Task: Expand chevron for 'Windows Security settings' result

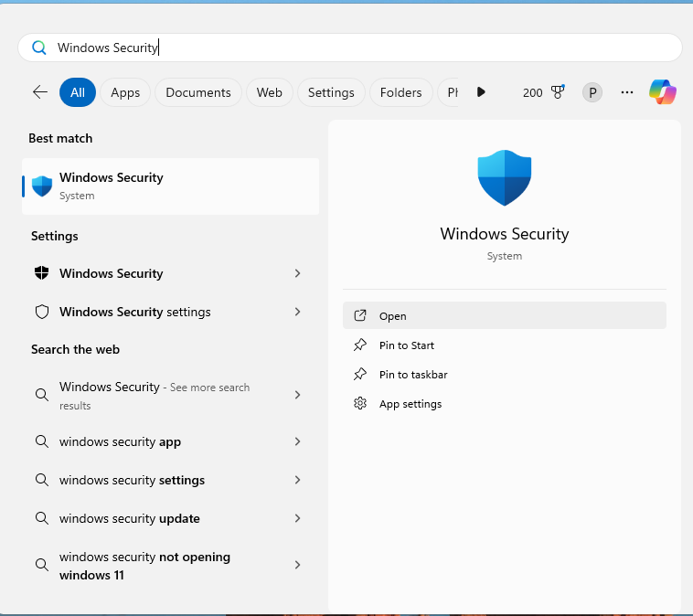Action: tap(297, 312)
